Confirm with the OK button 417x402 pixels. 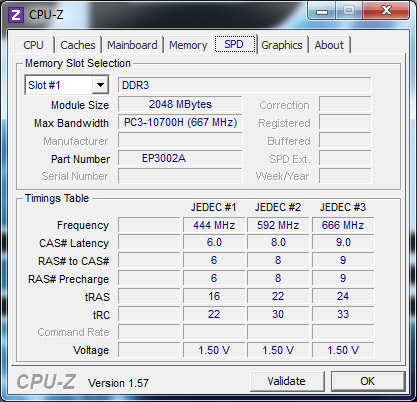368,381
